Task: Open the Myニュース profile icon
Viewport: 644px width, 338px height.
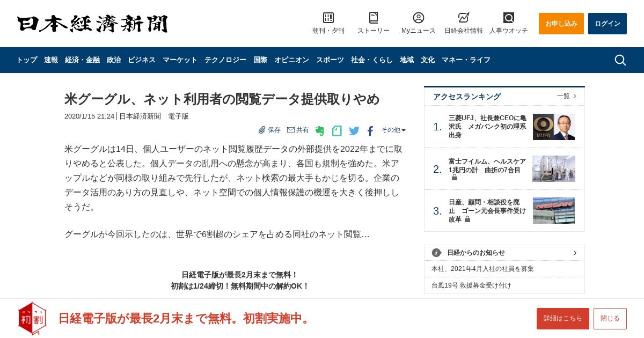Action: pyautogui.click(x=419, y=18)
